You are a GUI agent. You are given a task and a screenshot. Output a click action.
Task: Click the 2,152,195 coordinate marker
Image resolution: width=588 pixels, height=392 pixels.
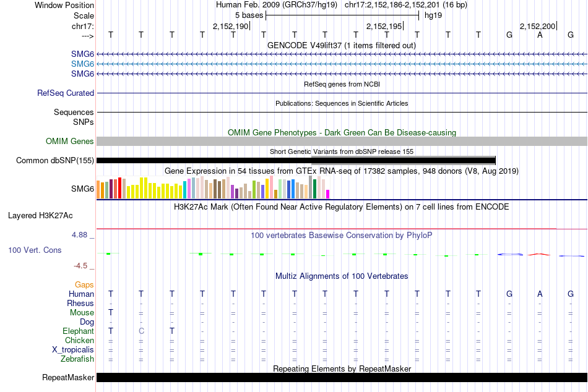[x=384, y=26]
